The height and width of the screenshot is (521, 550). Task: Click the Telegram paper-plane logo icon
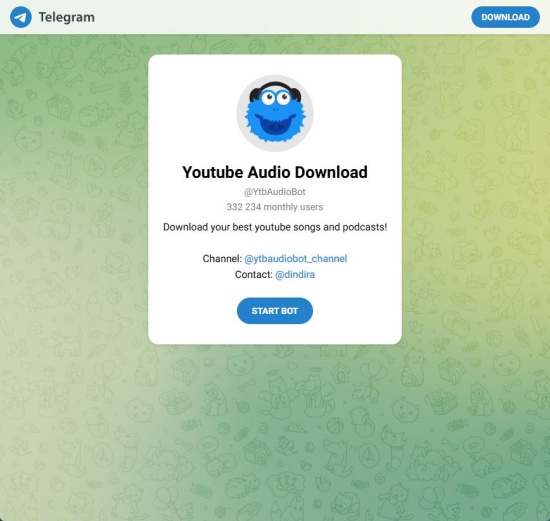pyautogui.click(x=21, y=17)
